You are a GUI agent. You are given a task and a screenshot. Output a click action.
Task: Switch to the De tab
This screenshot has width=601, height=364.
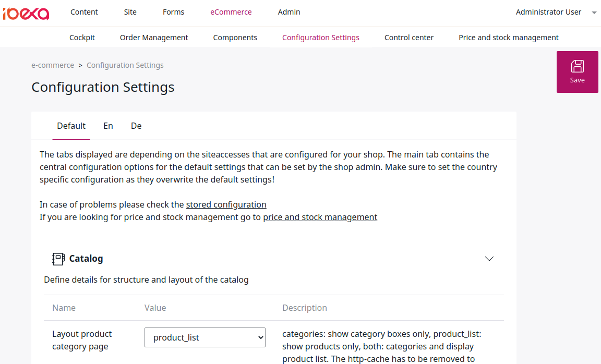136,126
